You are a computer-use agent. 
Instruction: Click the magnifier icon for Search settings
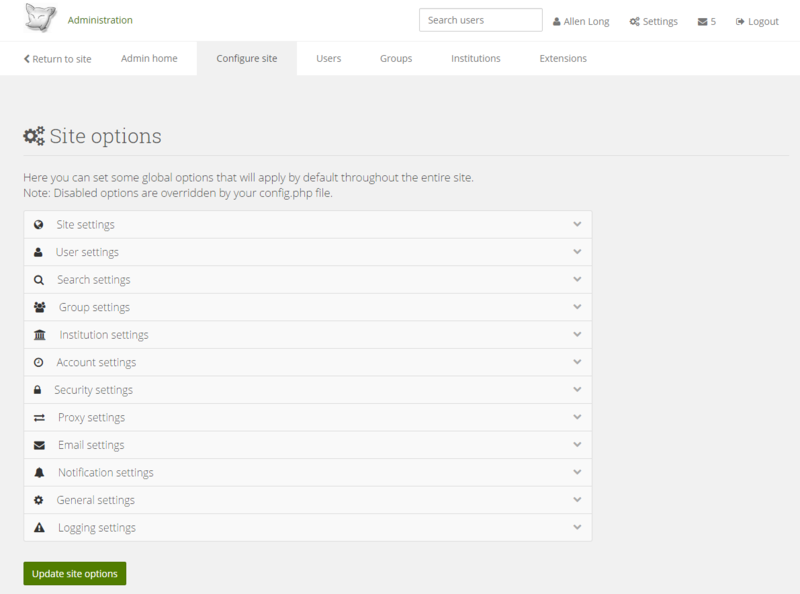(39, 280)
